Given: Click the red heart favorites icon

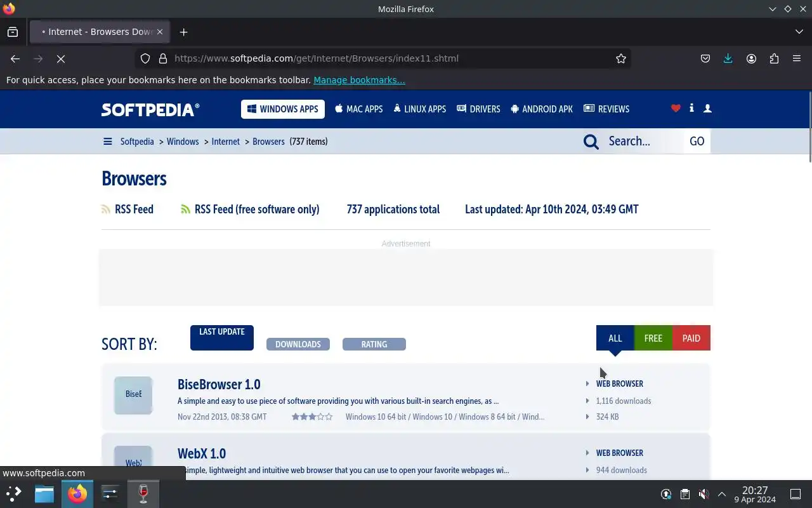Looking at the screenshot, I should 676,109.
